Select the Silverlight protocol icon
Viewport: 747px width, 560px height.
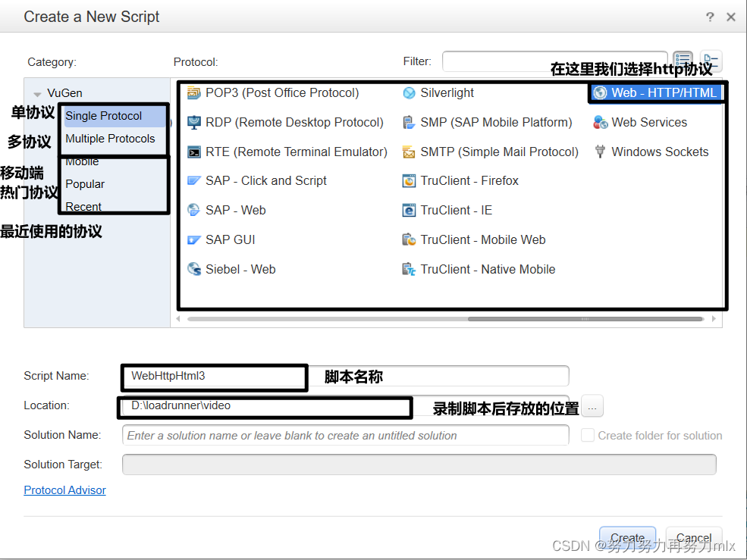pyautogui.click(x=410, y=93)
